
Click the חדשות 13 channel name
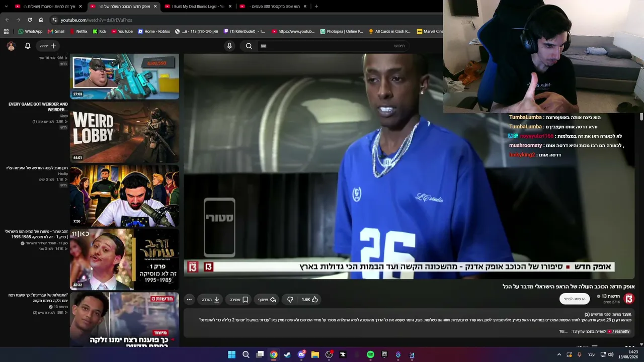click(610, 296)
